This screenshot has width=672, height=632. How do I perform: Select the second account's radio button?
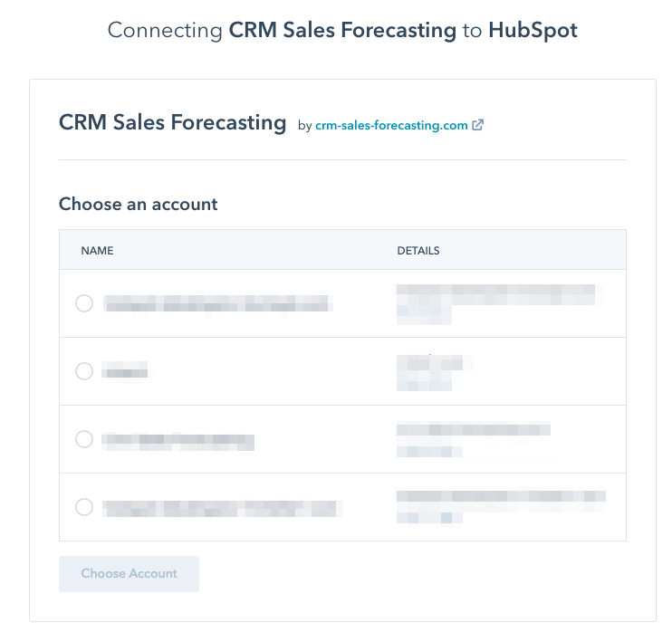click(84, 371)
